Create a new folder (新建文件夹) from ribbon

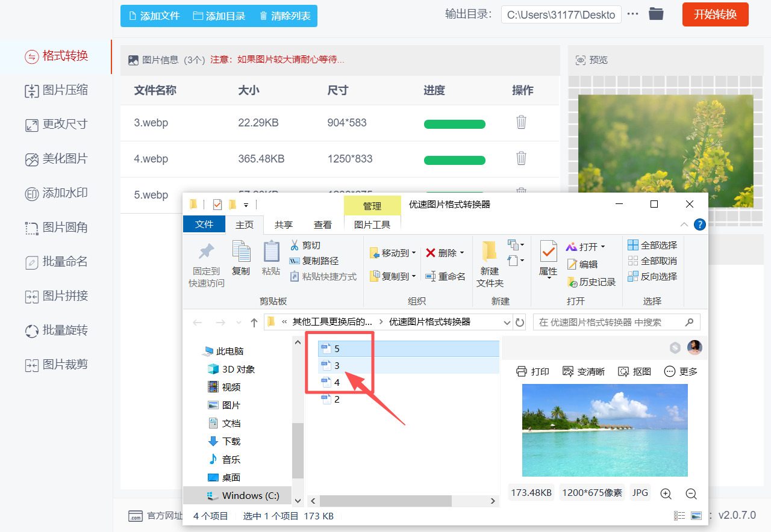tap(490, 264)
